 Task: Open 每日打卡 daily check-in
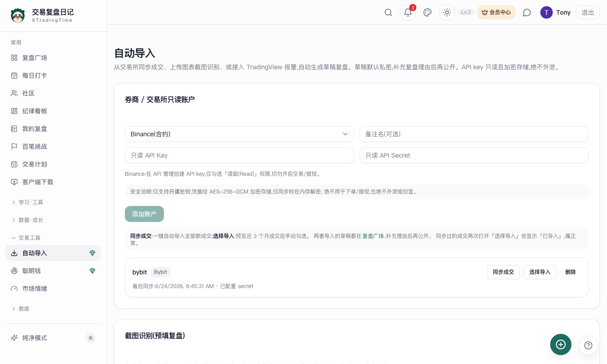[53, 75]
